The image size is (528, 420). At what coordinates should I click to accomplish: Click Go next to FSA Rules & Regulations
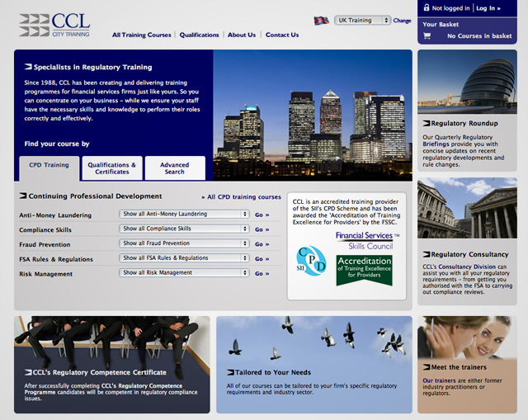pos(262,259)
